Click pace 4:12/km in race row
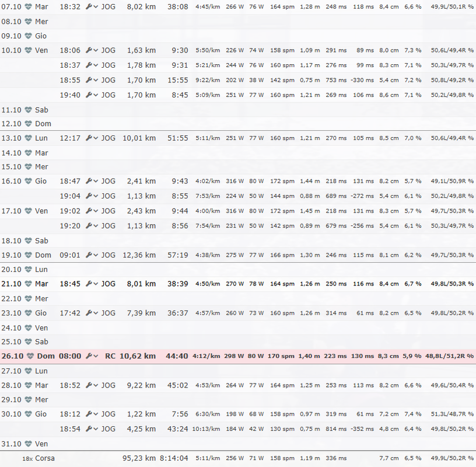 click(x=206, y=356)
